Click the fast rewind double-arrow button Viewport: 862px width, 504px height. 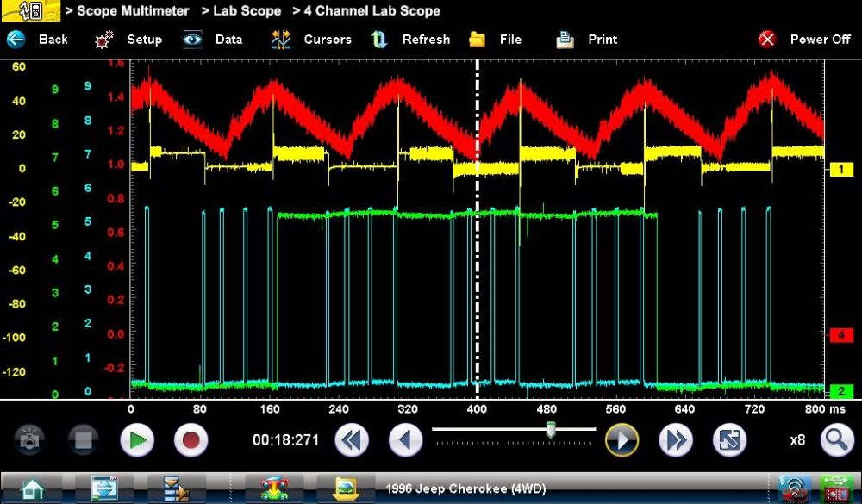click(x=352, y=440)
